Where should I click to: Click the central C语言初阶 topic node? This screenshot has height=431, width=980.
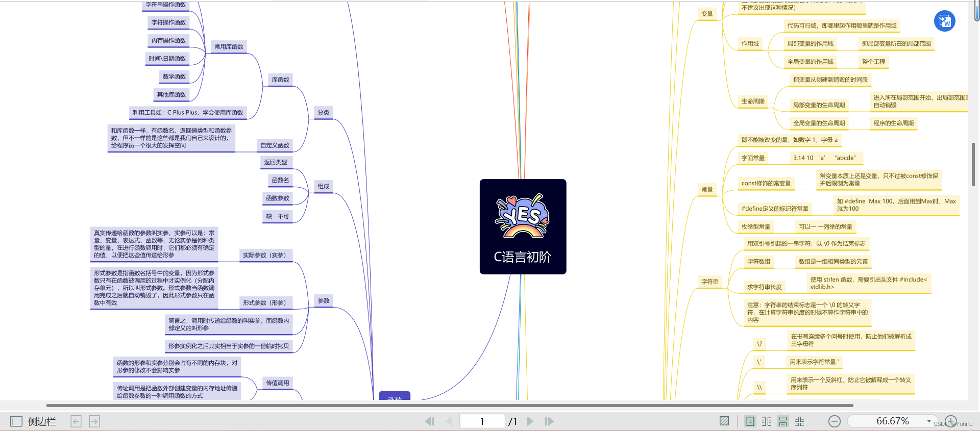click(523, 226)
